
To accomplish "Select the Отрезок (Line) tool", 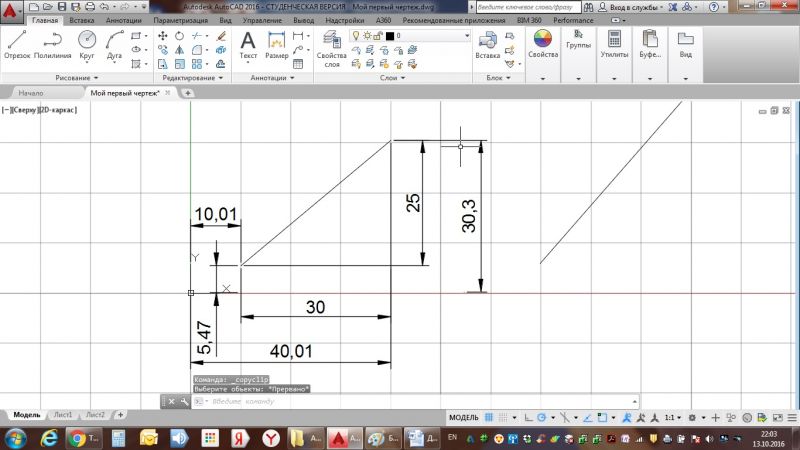I will point(17,44).
